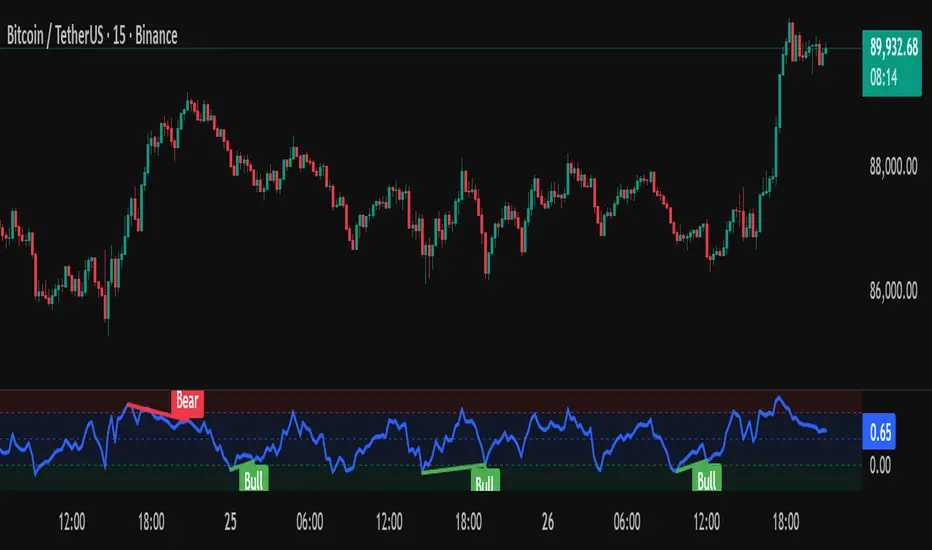The width and height of the screenshot is (932, 550).
Task: Click the 26 date axis label
Action: pyautogui.click(x=547, y=522)
